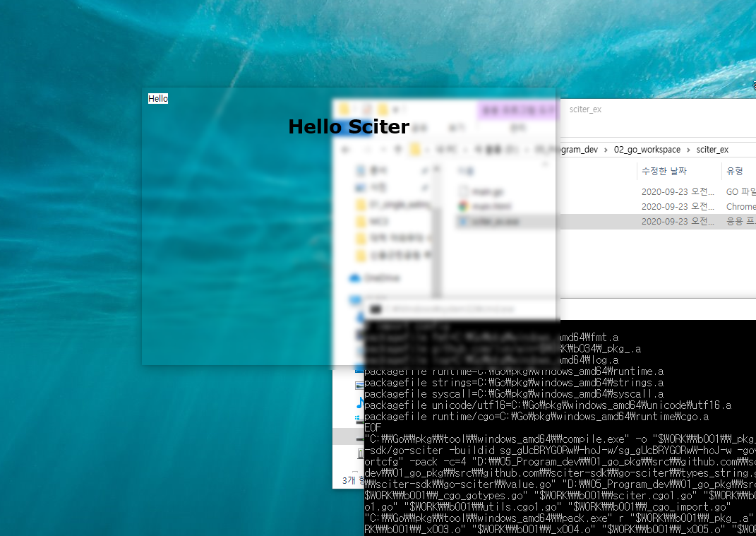Screen dimensions: 756x536
Task: Sort by the '수정한 날짜' column header
Action: point(664,171)
